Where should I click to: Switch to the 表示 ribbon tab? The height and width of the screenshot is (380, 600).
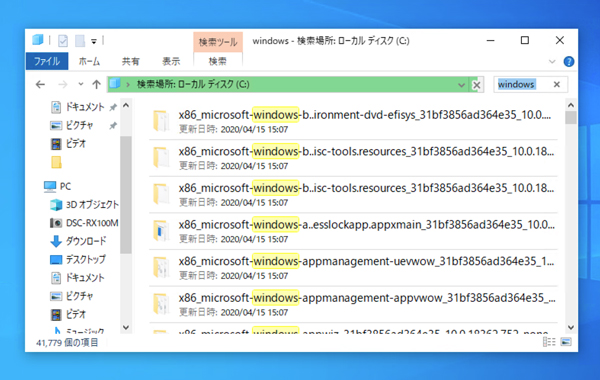(x=171, y=61)
